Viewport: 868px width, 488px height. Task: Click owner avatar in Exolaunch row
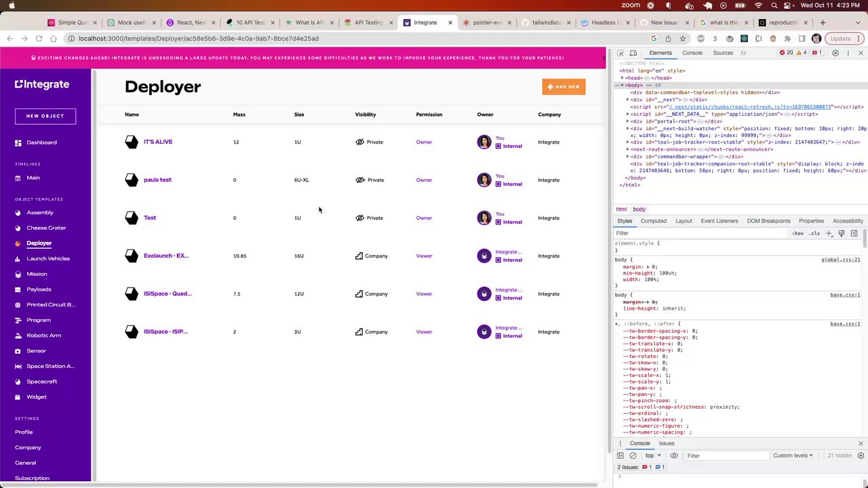(x=484, y=256)
